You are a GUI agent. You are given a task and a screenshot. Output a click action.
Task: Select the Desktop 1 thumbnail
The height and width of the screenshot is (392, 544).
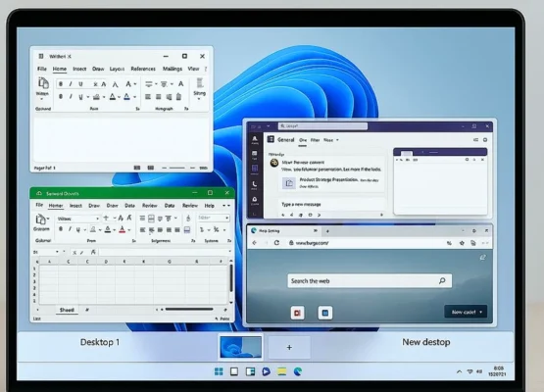click(x=240, y=347)
